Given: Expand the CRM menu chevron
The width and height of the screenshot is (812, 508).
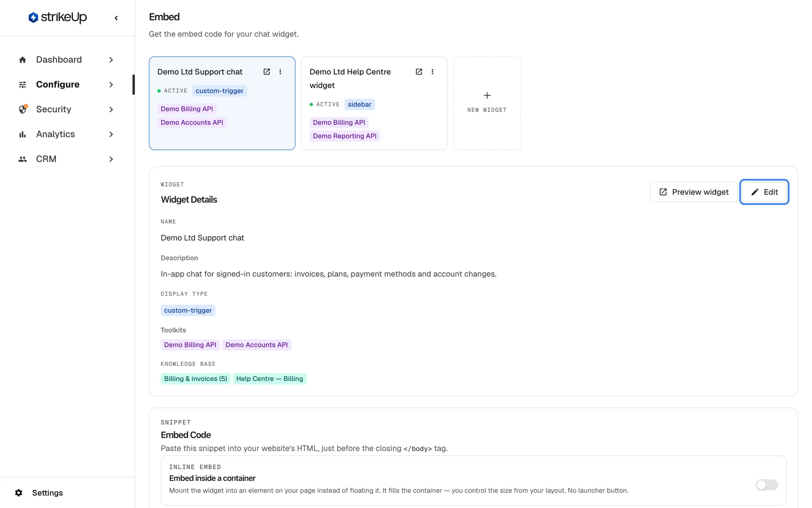Looking at the screenshot, I should tap(111, 159).
